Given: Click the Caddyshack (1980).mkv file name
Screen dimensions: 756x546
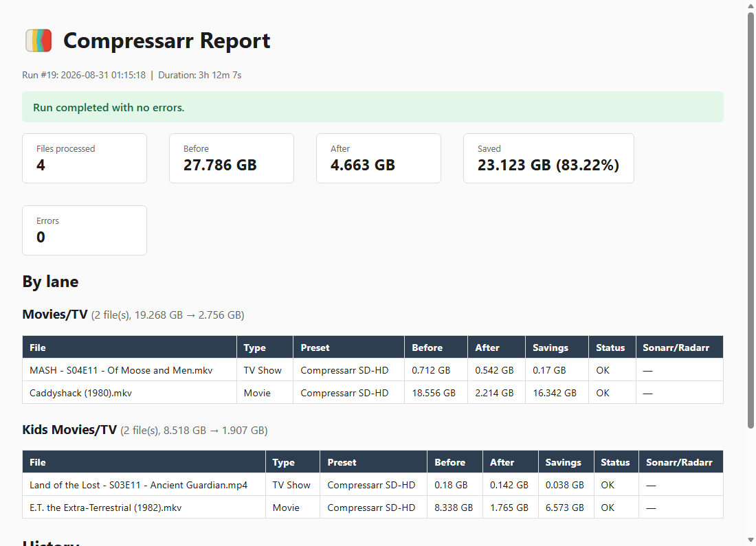Looking at the screenshot, I should (x=80, y=393).
